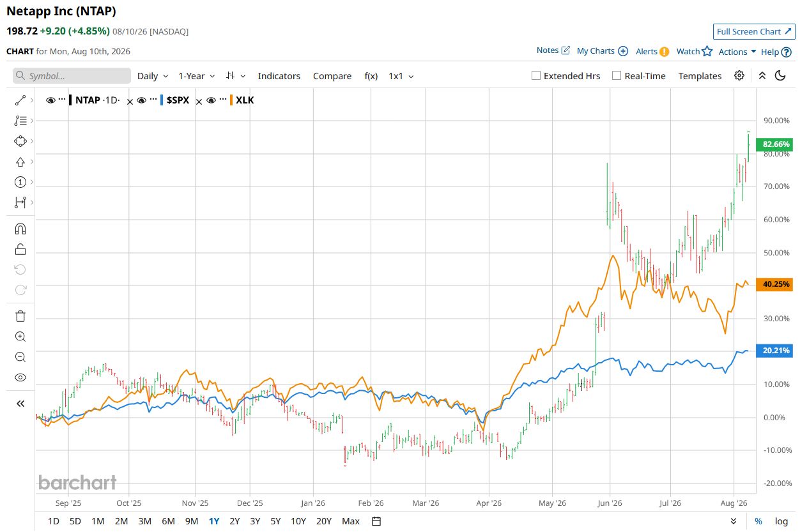800x532 pixels.
Task: Enable the Extended Hrs checkbox
Action: point(536,75)
